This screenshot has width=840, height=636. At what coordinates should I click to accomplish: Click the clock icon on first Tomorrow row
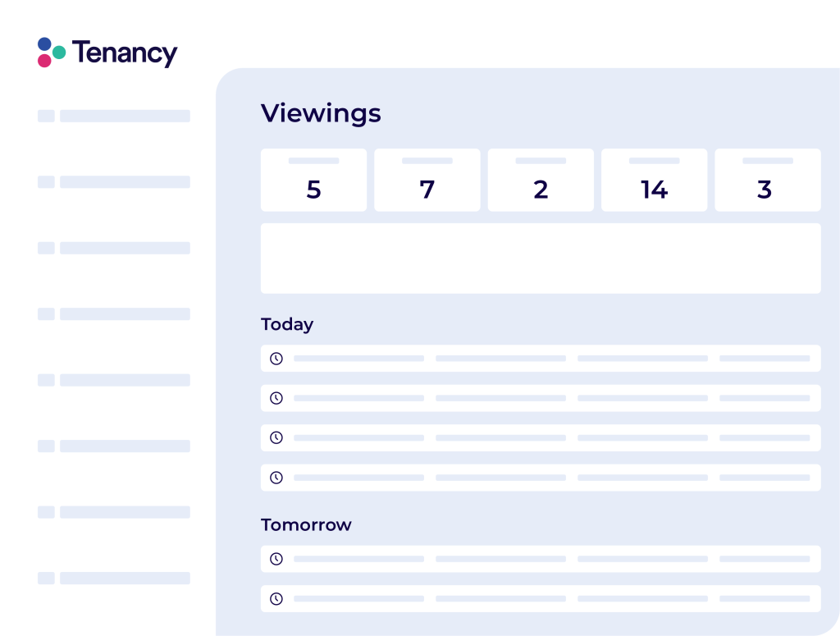(x=276, y=559)
